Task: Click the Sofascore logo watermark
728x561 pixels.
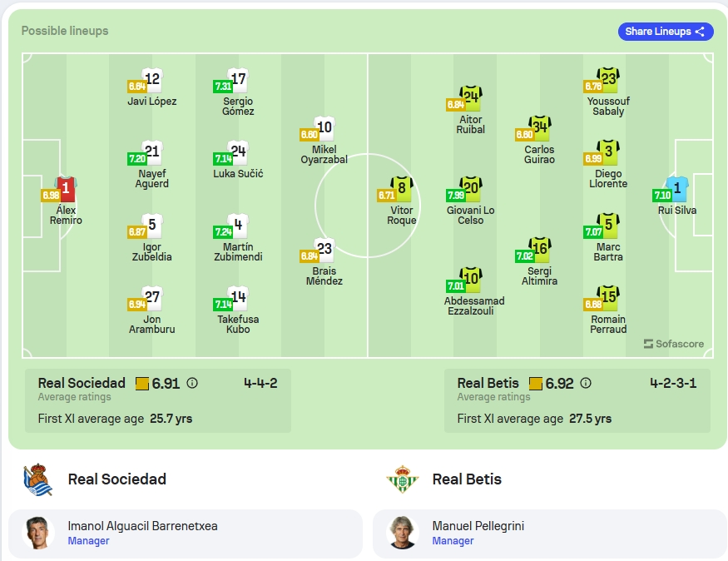Action: (x=673, y=344)
